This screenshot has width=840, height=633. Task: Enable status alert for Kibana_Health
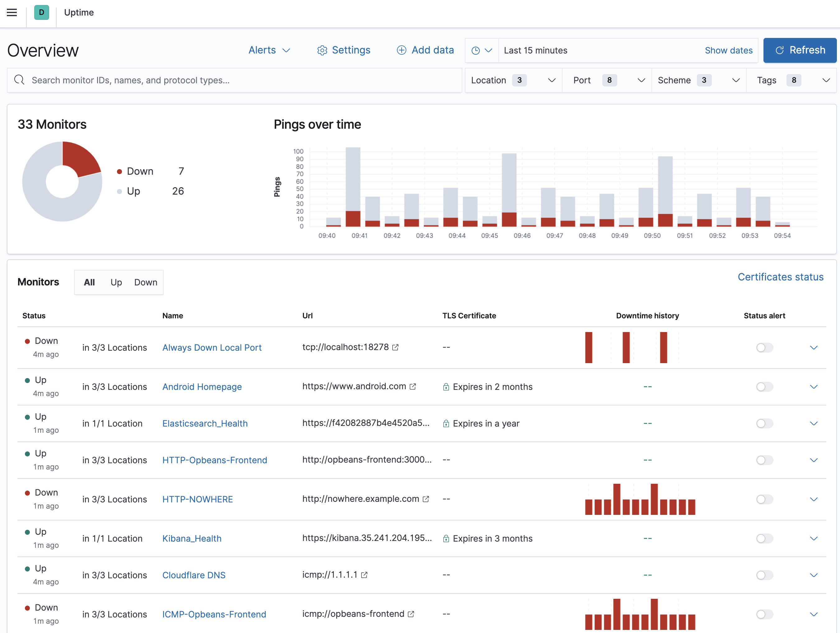point(764,538)
